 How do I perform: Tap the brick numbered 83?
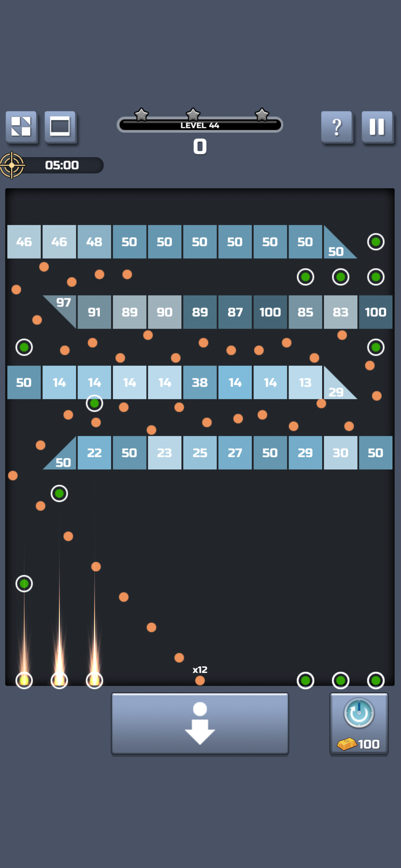click(340, 312)
